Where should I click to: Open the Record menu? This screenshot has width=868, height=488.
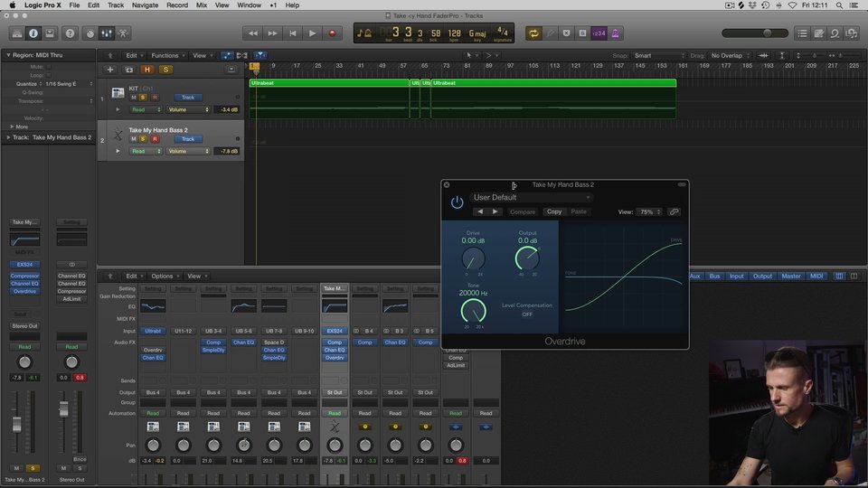point(177,5)
